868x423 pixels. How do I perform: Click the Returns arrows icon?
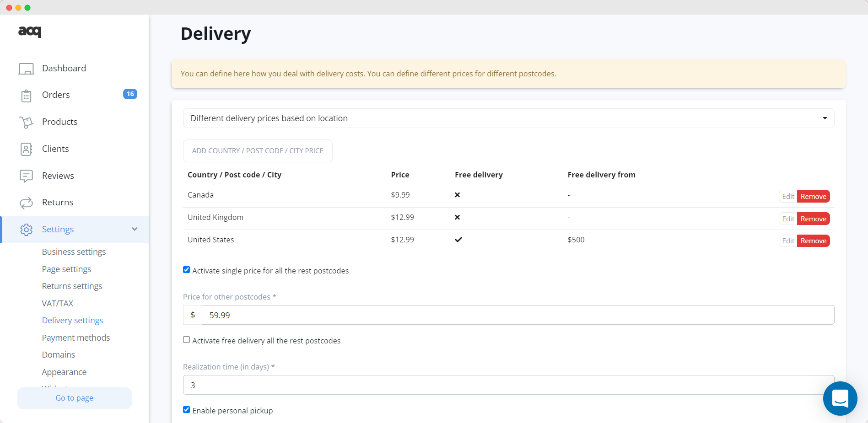tap(26, 203)
